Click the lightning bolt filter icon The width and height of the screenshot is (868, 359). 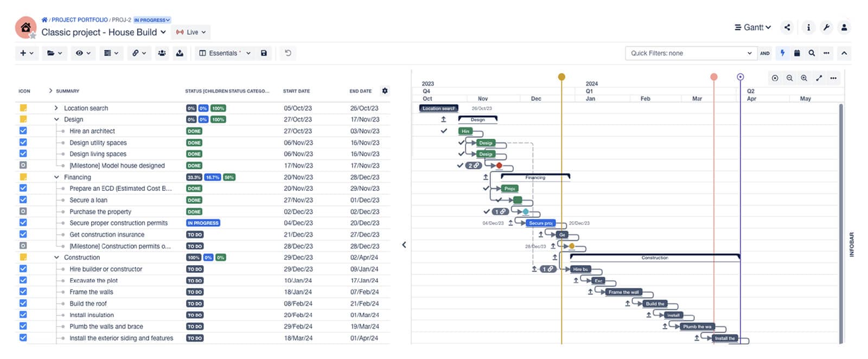[782, 53]
